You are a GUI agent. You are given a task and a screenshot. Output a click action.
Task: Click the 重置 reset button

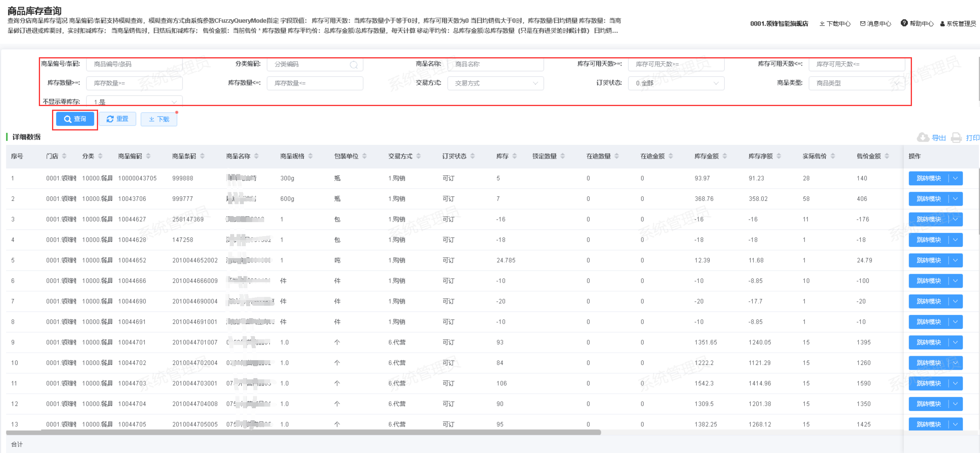coord(118,119)
